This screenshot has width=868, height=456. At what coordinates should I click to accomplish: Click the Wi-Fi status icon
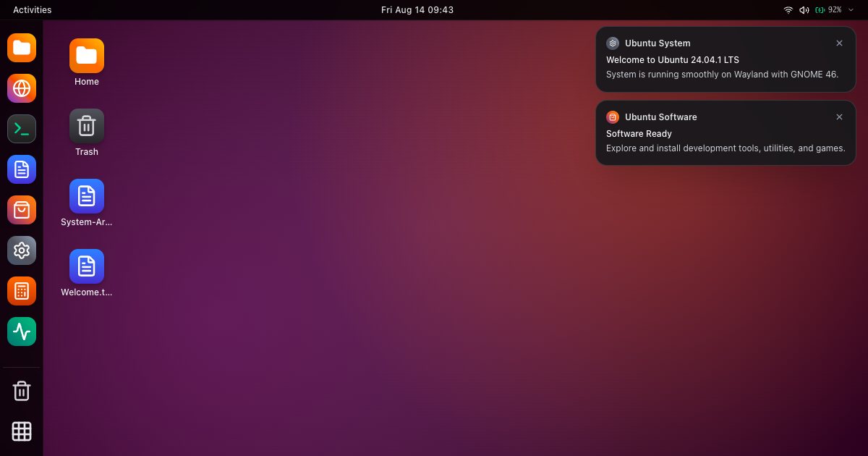tap(788, 10)
